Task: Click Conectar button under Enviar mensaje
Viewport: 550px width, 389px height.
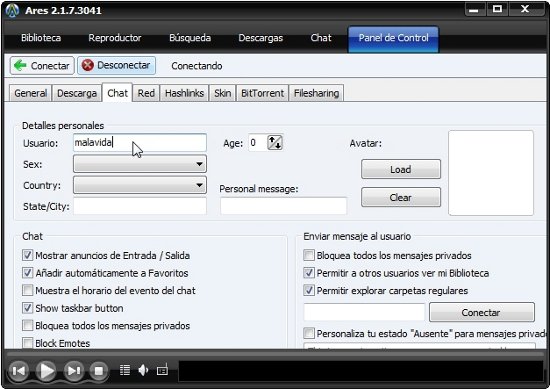Action: click(482, 312)
